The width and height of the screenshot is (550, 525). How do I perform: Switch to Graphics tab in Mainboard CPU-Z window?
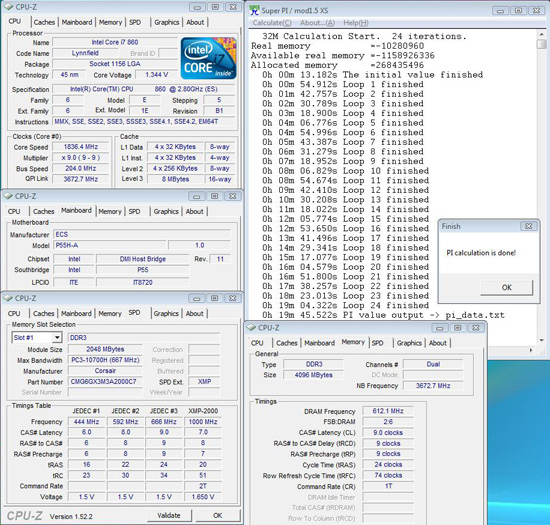click(x=166, y=211)
